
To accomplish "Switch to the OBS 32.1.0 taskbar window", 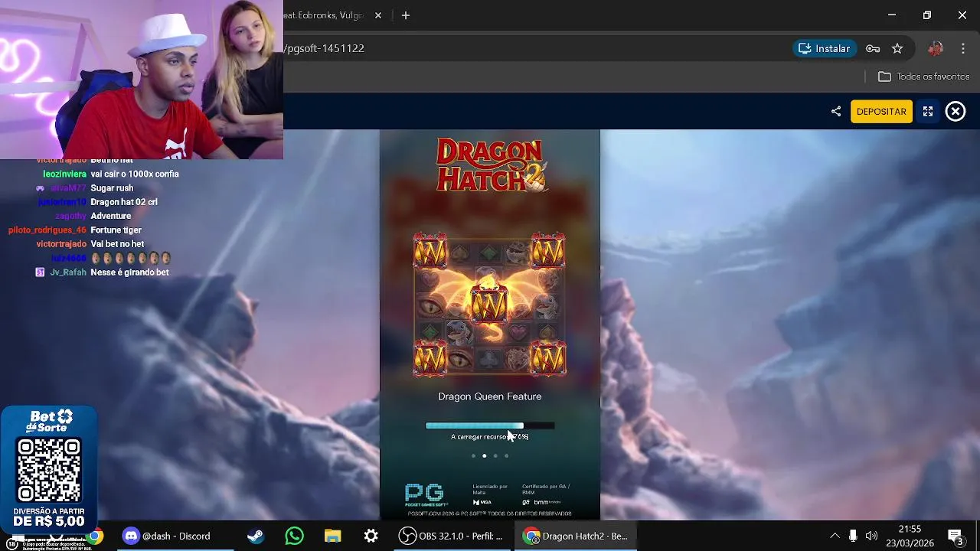I will (x=452, y=536).
